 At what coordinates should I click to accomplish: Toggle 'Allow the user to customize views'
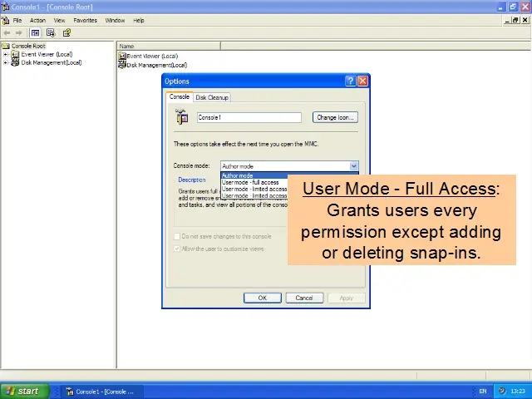tap(178, 249)
